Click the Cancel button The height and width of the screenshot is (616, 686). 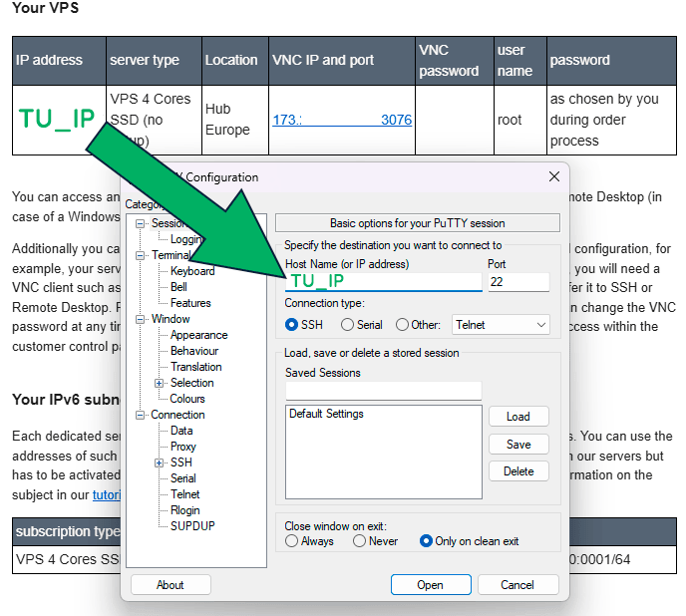(x=518, y=585)
